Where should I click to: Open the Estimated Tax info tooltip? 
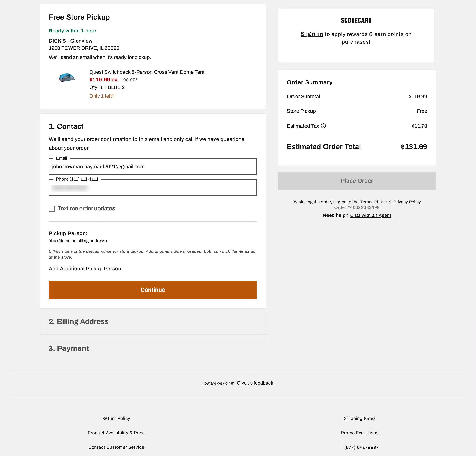(x=323, y=126)
